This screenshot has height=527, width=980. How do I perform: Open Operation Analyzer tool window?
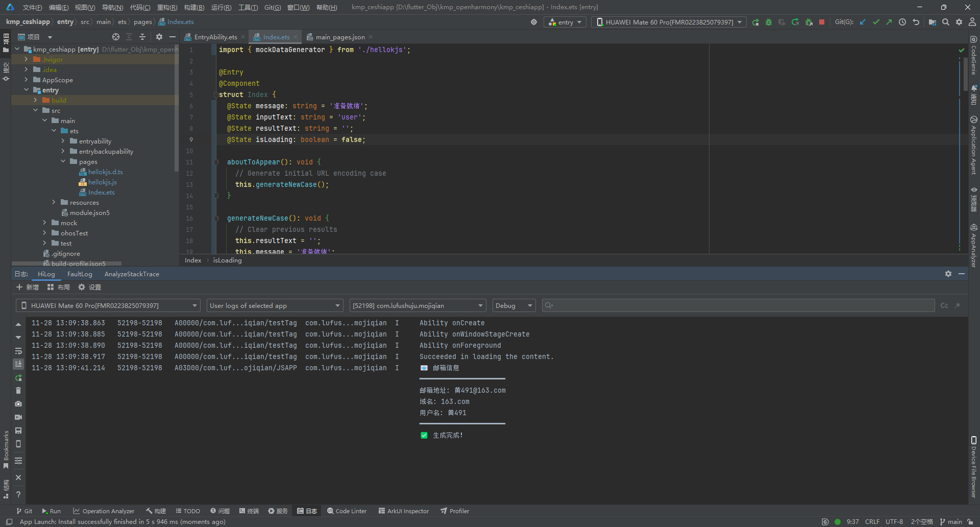pyautogui.click(x=104, y=511)
